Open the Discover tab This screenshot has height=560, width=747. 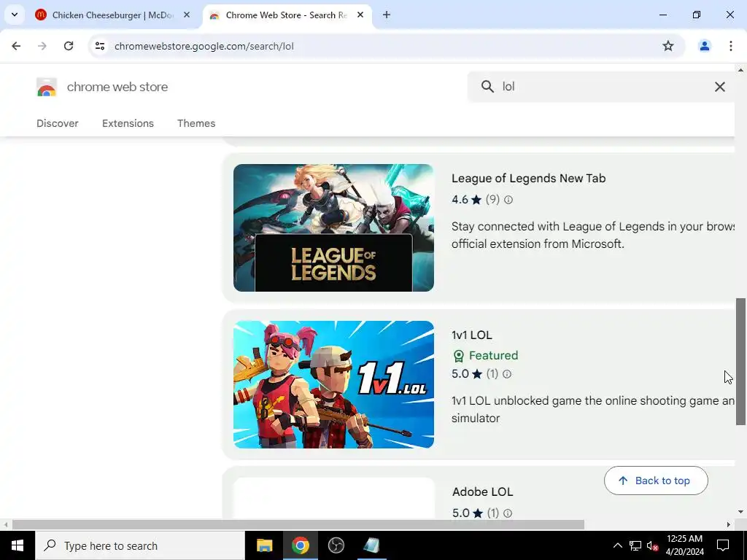(58, 123)
